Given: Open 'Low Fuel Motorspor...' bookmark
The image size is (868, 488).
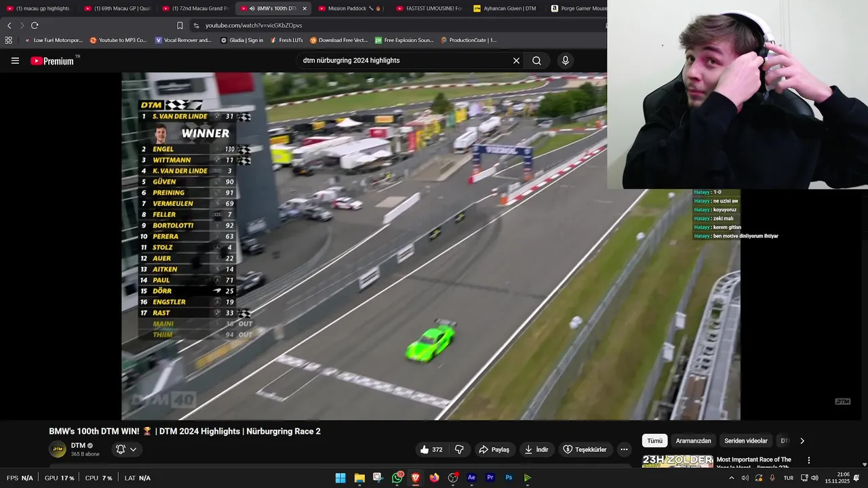Looking at the screenshot, I should 53,40.
